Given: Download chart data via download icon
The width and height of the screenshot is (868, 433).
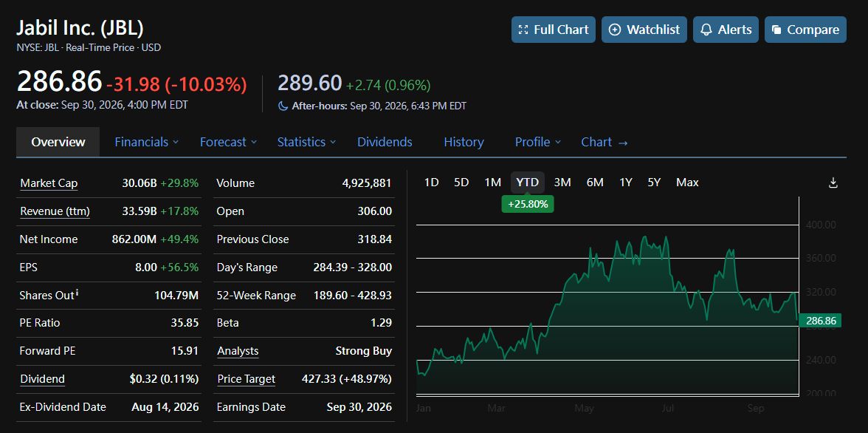Looking at the screenshot, I should [x=833, y=183].
